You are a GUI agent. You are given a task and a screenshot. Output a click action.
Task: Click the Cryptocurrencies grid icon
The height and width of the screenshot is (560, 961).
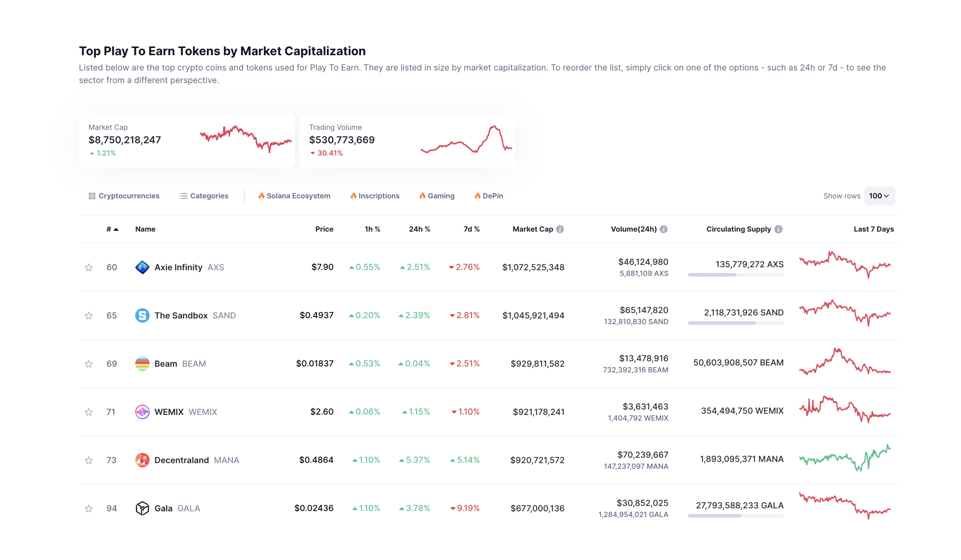pos(92,196)
